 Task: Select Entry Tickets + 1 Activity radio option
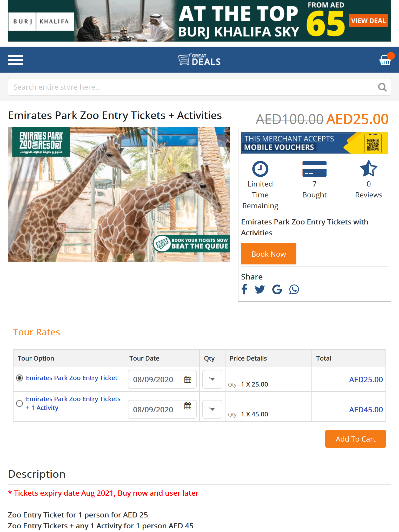[x=19, y=403]
